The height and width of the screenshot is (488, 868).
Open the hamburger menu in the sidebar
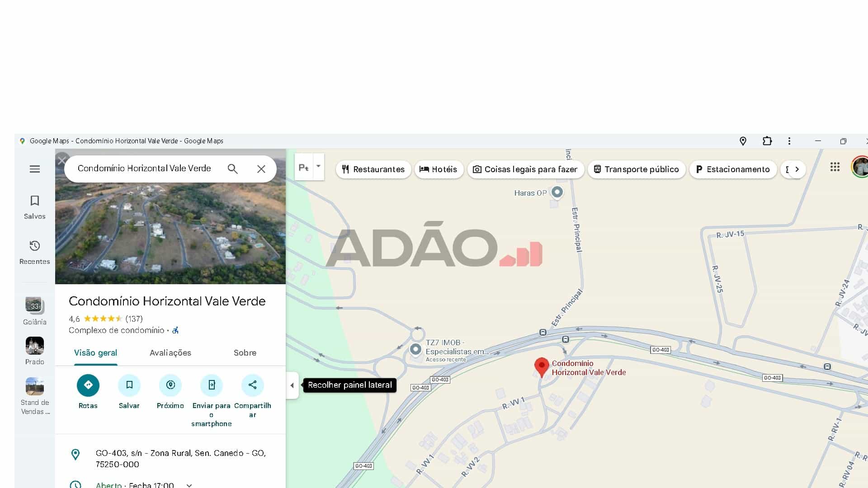pos(35,169)
